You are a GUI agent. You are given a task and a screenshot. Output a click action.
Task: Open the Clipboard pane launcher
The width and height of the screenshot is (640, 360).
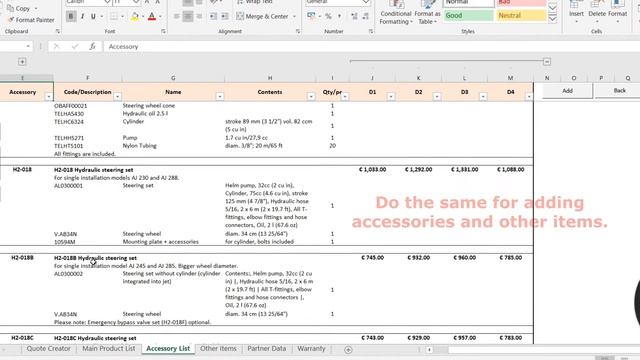pyautogui.click(x=58, y=31)
